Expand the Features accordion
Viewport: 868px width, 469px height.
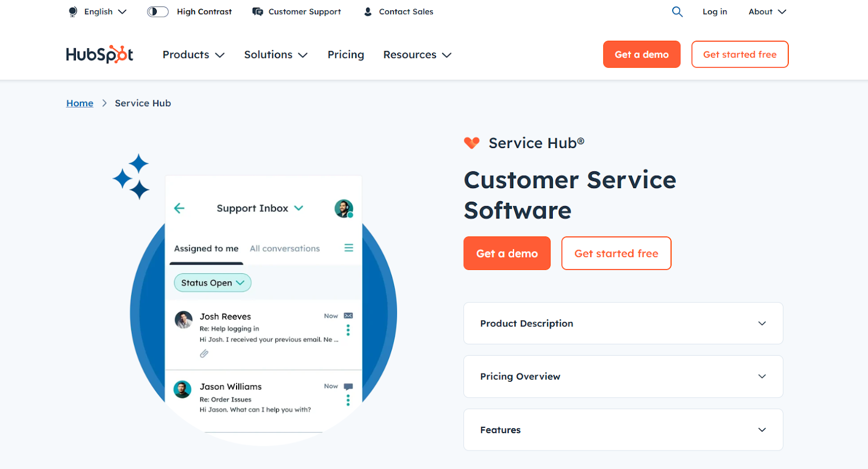tap(623, 429)
